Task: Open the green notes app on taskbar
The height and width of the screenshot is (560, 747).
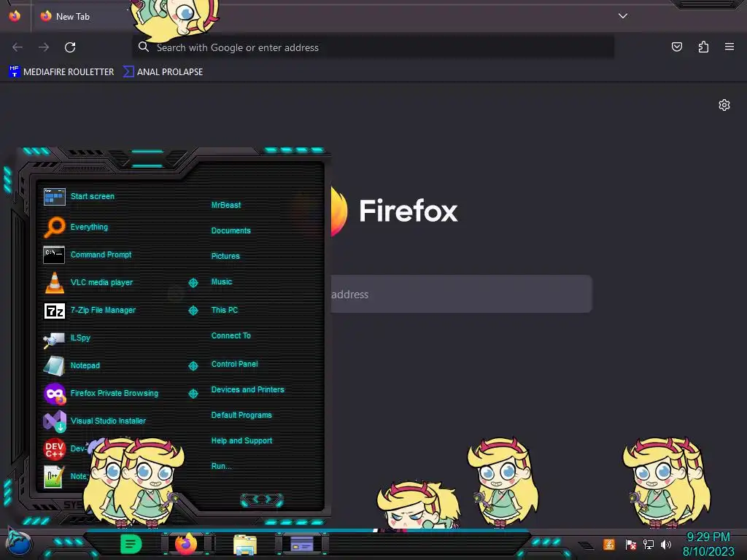Action: point(131,544)
